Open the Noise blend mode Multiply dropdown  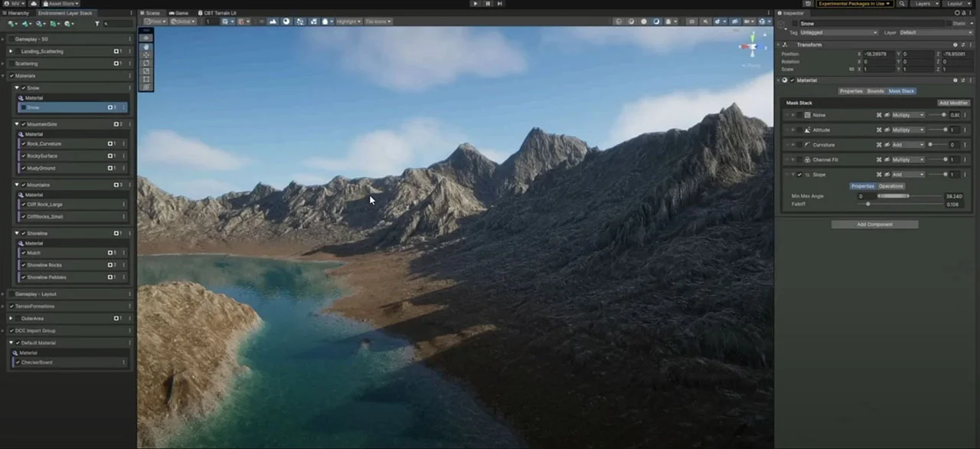(x=907, y=115)
